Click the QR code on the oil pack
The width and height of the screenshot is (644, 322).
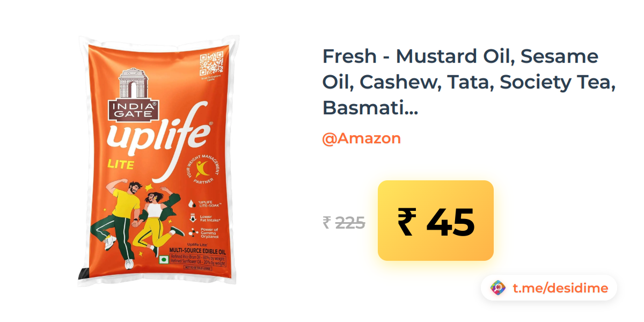pyautogui.click(x=211, y=64)
